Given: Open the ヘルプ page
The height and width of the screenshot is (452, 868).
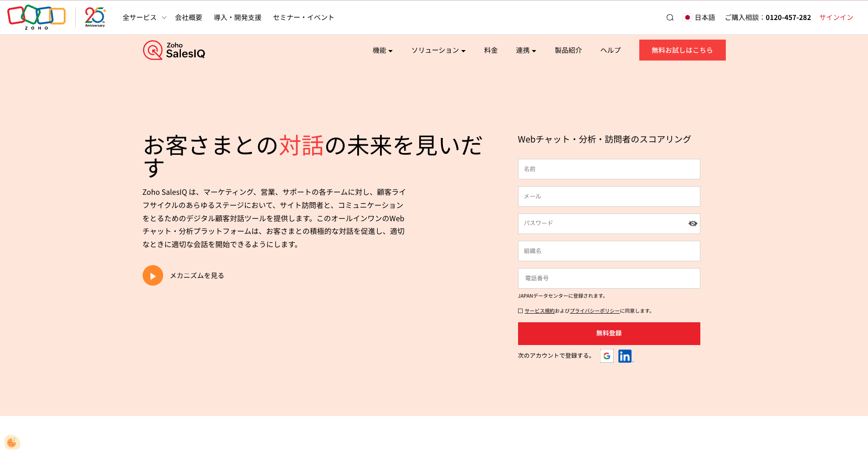Looking at the screenshot, I should [611, 51].
